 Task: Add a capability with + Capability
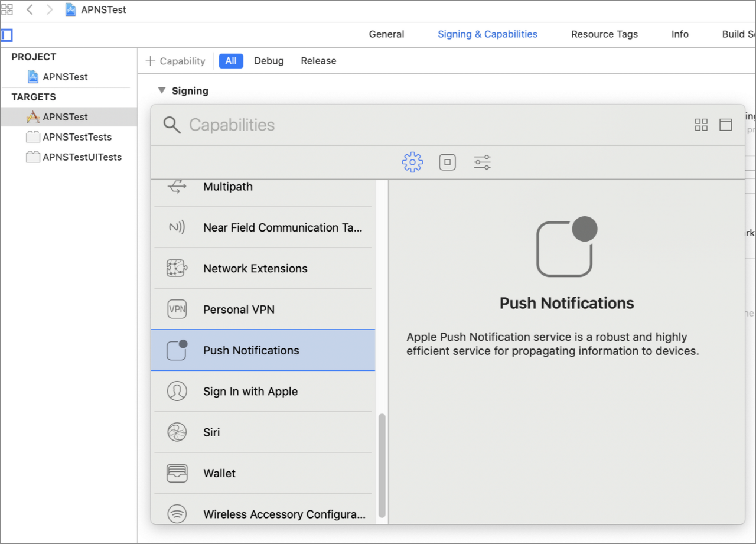[x=175, y=61]
